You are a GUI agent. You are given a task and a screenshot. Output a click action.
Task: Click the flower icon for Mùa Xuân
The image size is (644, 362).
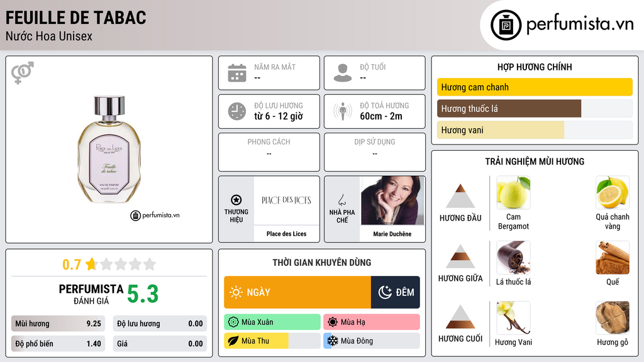click(233, 322)
